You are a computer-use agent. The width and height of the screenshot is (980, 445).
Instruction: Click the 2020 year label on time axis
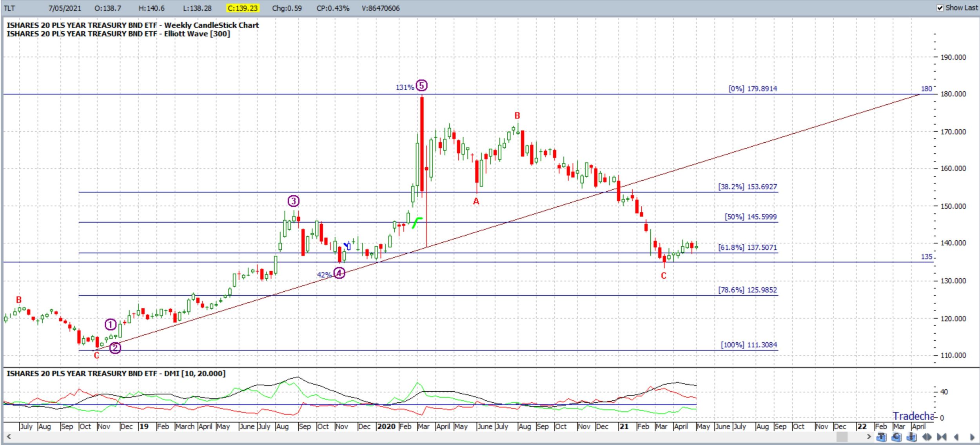pos(386,426)
